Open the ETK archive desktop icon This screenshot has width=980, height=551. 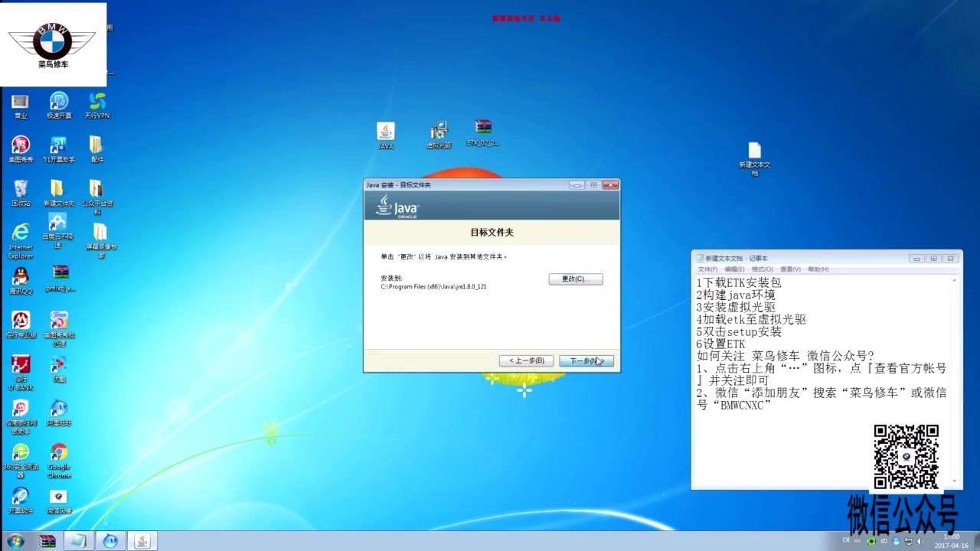[483, 133]
